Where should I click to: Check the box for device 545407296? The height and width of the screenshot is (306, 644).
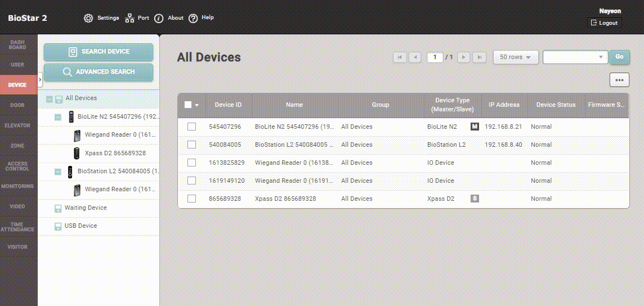click(191, 127)
